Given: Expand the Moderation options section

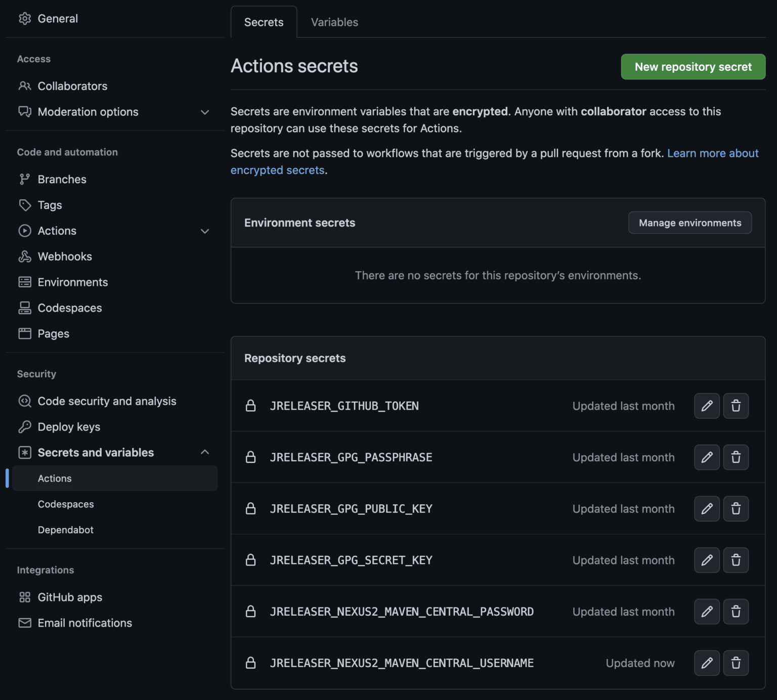Looking at the screenshot, I should [205, 112].
